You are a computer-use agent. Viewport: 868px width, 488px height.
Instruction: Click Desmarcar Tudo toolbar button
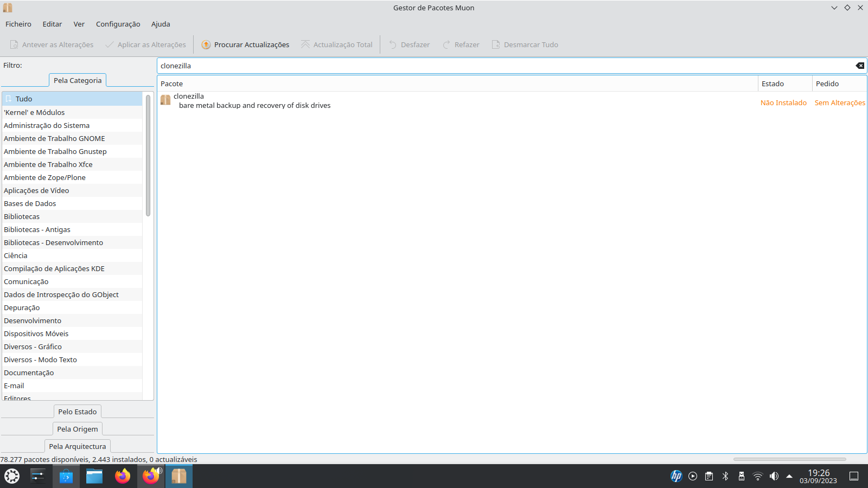coord(525,44)
